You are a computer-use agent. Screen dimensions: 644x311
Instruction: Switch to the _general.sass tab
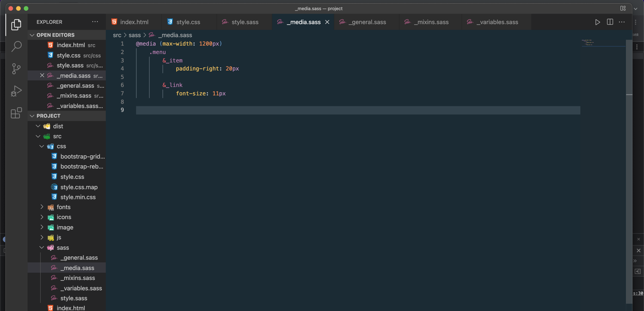coord(367,22)
